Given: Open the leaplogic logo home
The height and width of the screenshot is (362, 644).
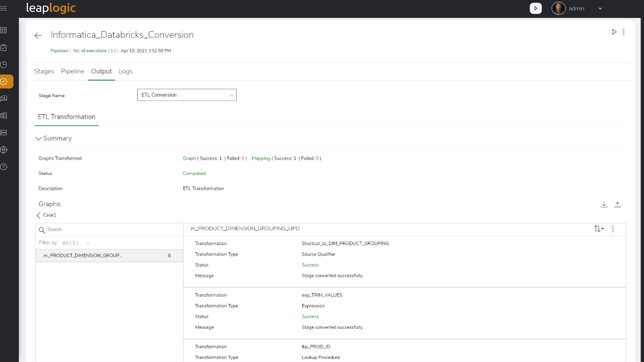Looking at the screenshot, I should [51, 8].
